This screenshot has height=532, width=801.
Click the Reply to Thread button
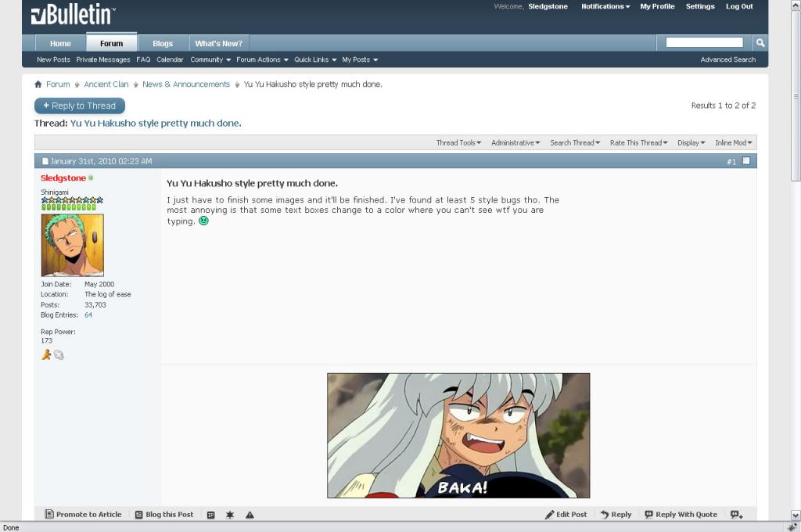click(80, 106)
